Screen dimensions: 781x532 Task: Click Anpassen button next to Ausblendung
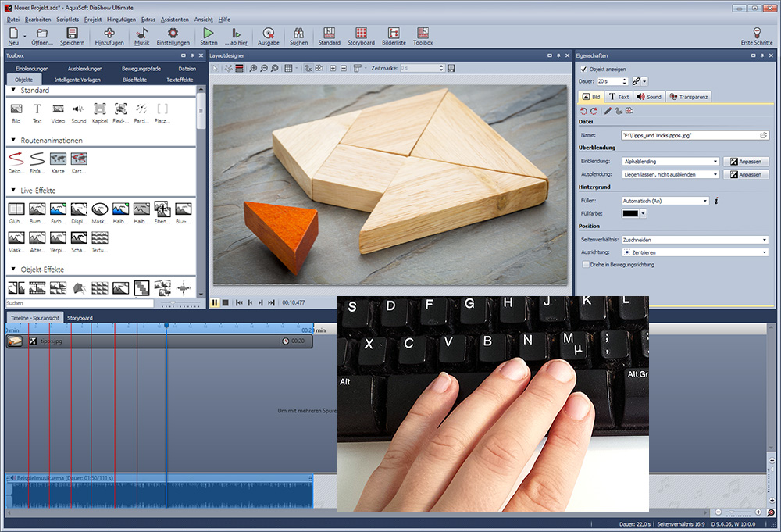coord(744,174)
